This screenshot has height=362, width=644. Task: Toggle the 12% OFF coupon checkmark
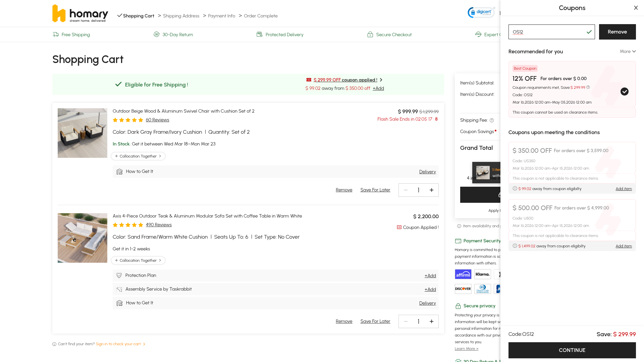click(x=624, y=92)
